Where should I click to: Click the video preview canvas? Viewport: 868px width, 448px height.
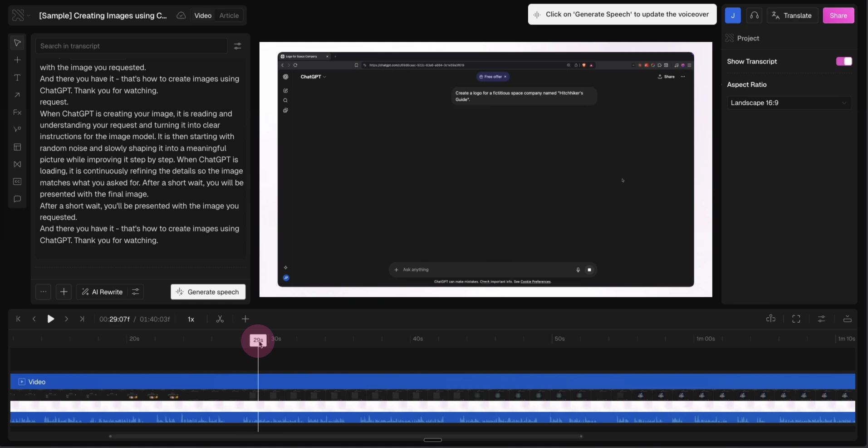click(x=485, y=169)
